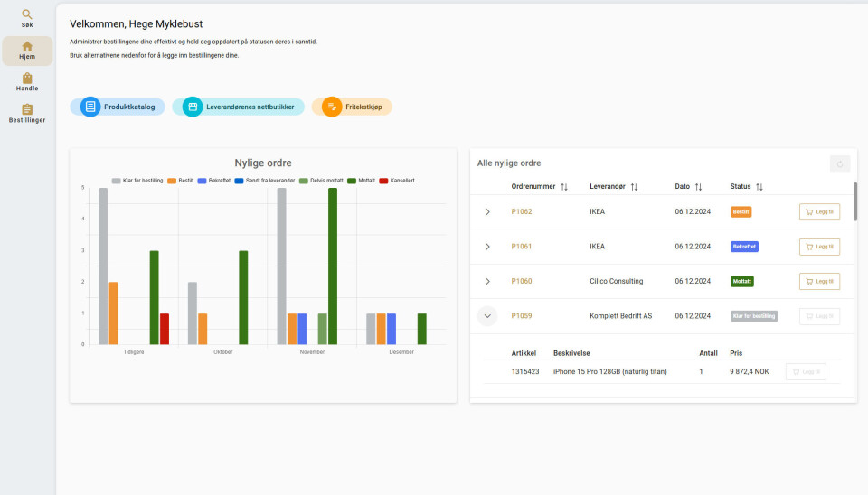Open order number P1060 link
Viewport: 868px width, 495px height.
tap(522, 282)
